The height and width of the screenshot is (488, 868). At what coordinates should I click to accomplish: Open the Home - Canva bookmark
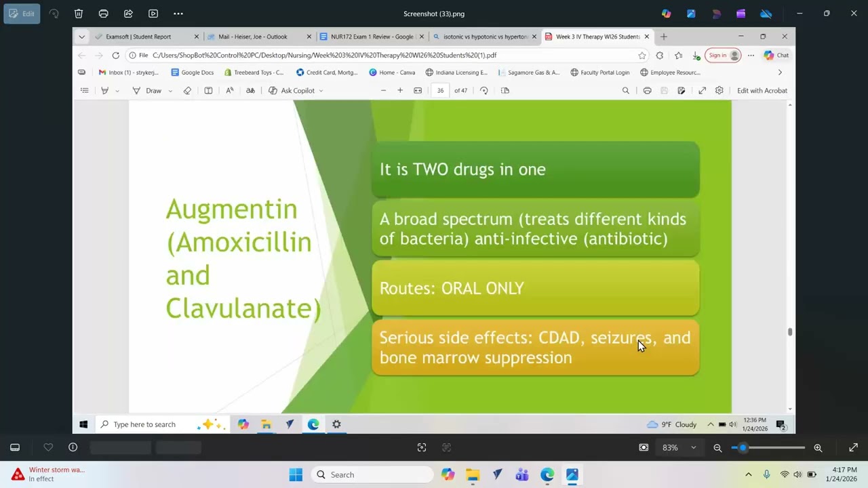click(x=392, y=73)
